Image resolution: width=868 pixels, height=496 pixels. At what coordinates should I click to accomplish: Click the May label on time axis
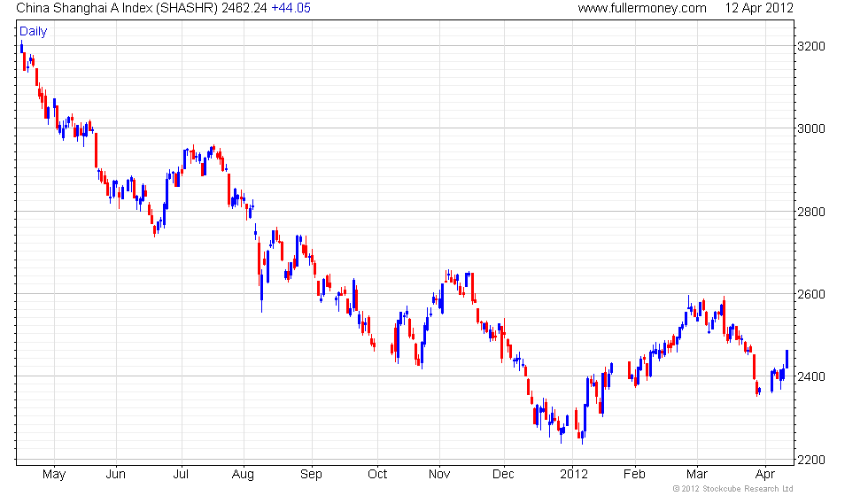tap(54, 475)
